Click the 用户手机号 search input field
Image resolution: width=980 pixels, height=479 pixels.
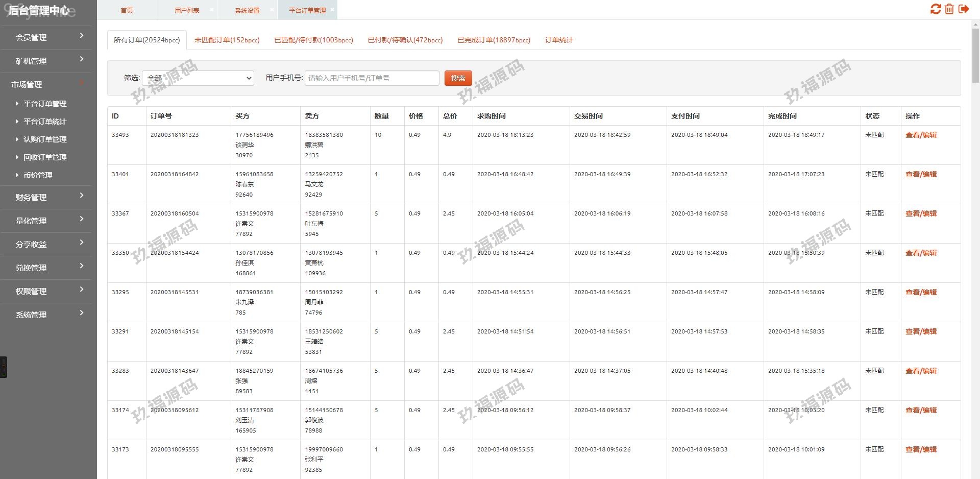click(372, 78)
